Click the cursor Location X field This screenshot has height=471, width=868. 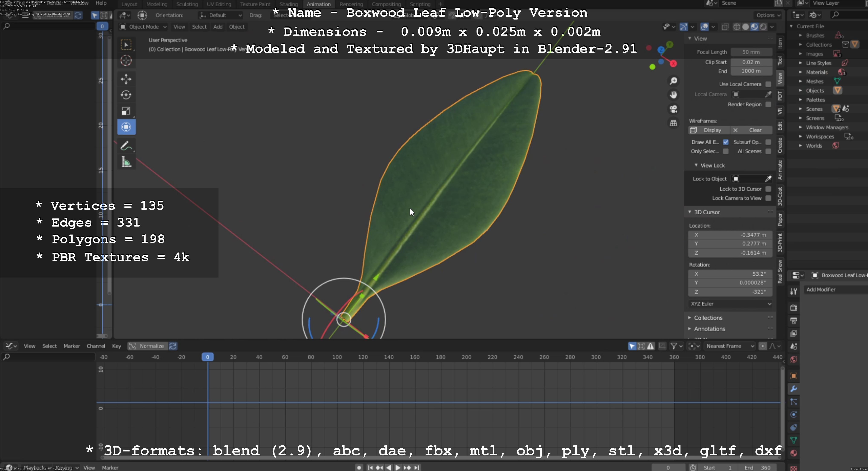730,235
